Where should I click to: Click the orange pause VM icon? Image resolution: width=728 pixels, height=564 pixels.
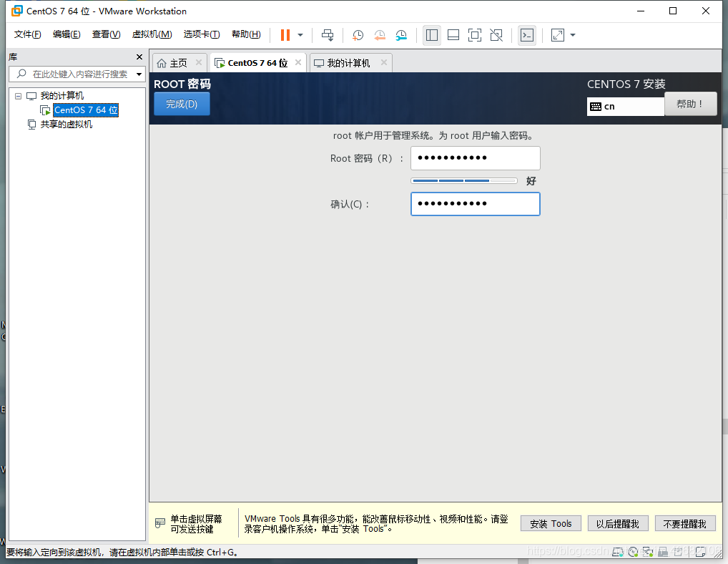tap(285, 35)
